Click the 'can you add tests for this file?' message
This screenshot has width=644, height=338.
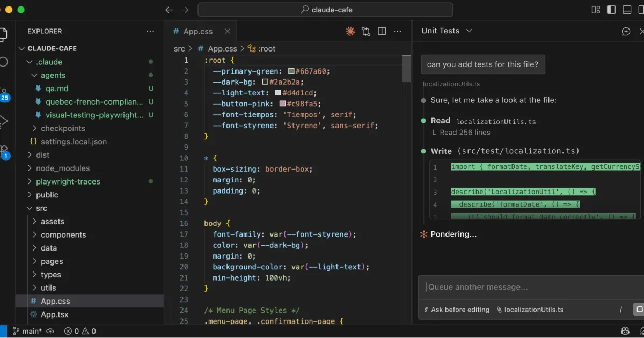coord(483,64)
